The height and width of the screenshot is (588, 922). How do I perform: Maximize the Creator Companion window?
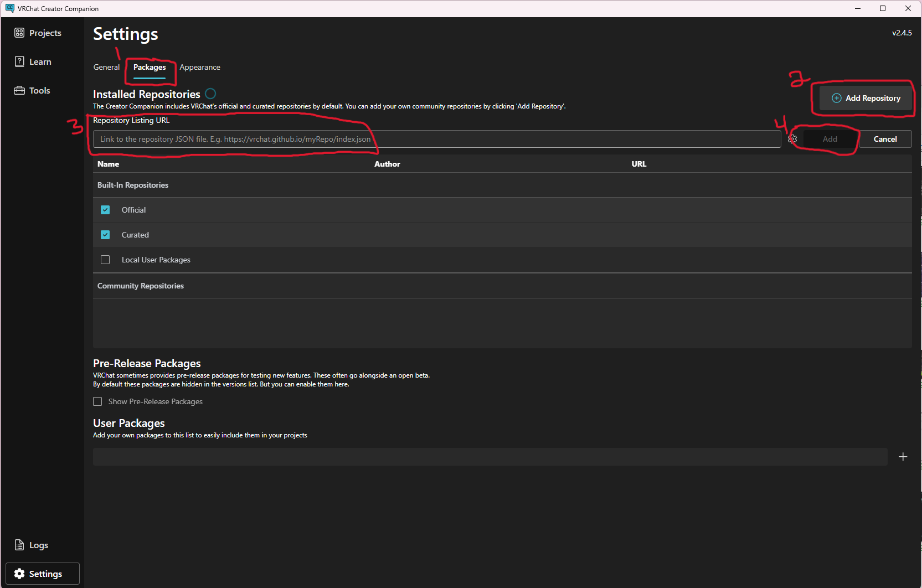pos(883,8)
